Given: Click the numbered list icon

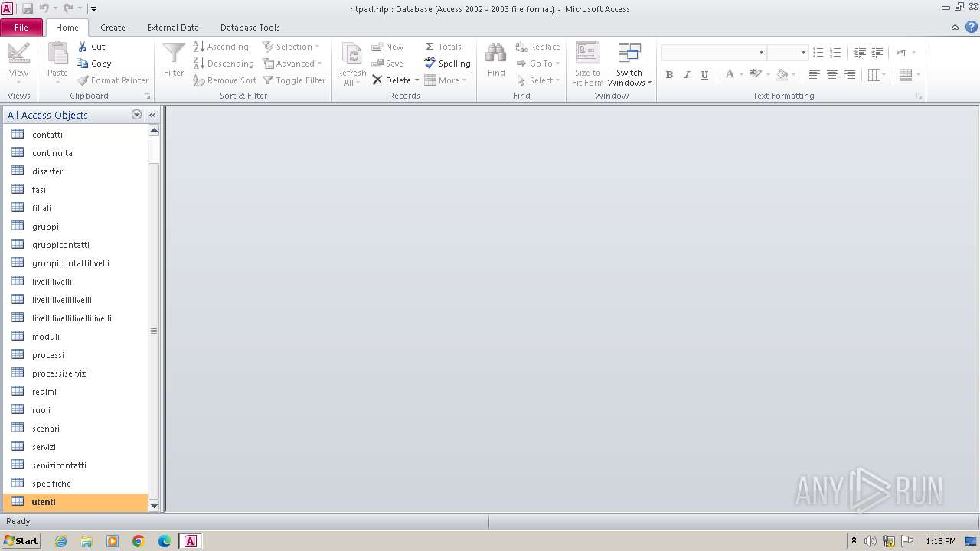Looking at the screenshot, I should [x=835, y=52].
